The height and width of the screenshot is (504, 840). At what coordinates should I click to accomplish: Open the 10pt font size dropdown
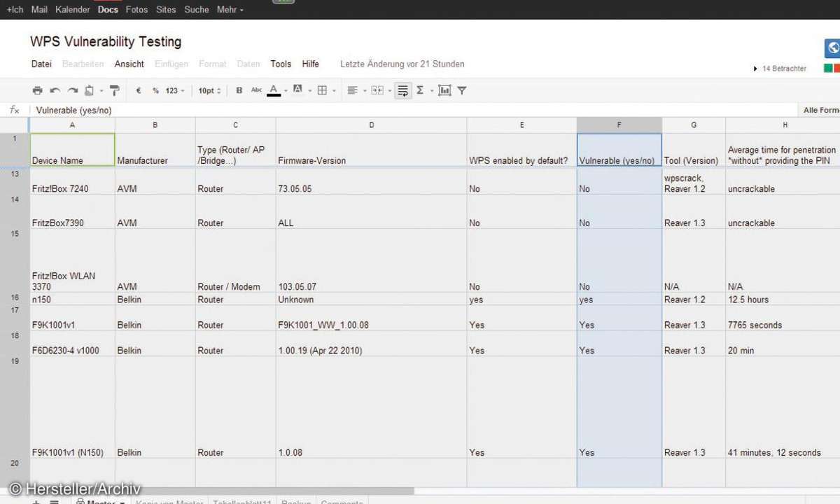pos(209,90)
